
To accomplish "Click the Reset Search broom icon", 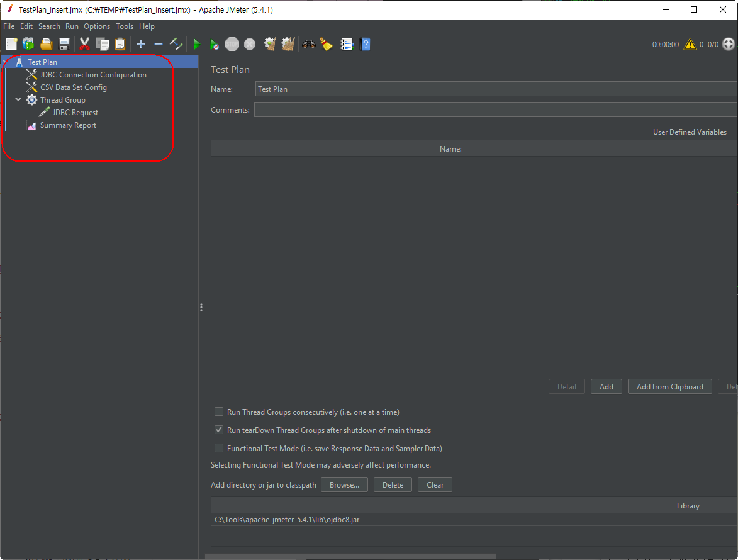I will [326, 44].
